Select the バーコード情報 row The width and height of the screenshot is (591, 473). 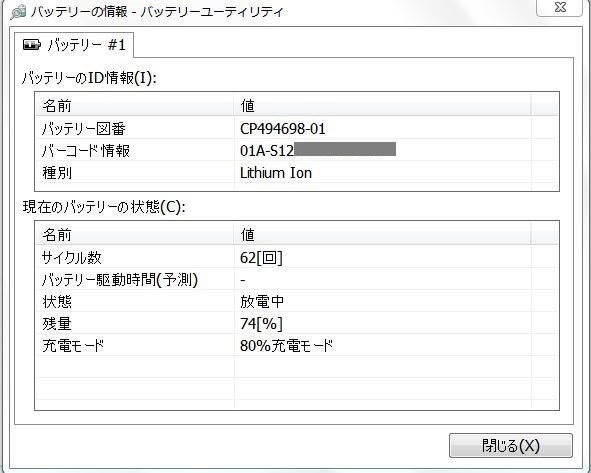pyautogui.click(x=297, y=151)
